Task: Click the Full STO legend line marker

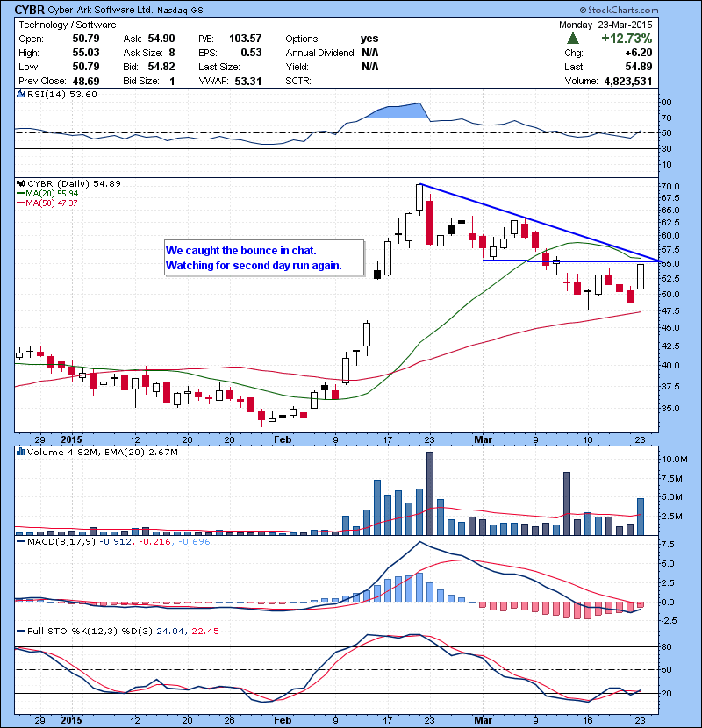Action: click(x=20, y=631)
